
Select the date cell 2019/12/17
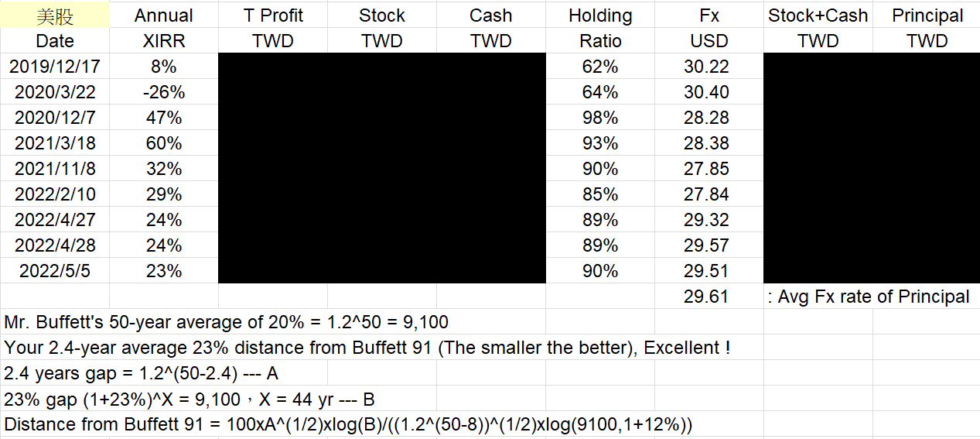pos(55,67)
